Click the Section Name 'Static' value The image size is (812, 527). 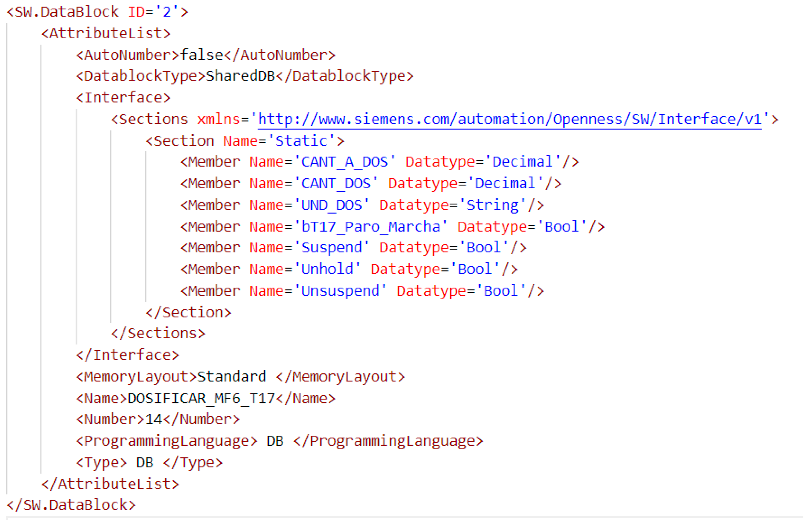tap(301, 141)
